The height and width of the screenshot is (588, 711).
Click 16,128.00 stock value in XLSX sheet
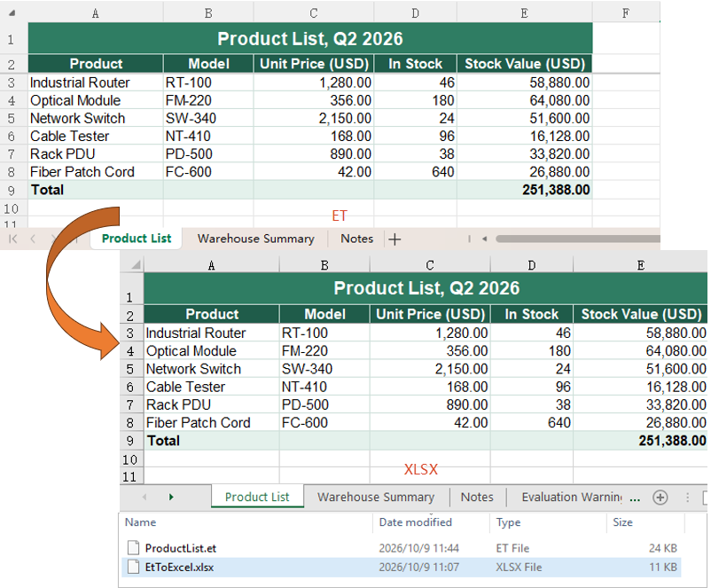pyautogui.click(x=640, y=387)
